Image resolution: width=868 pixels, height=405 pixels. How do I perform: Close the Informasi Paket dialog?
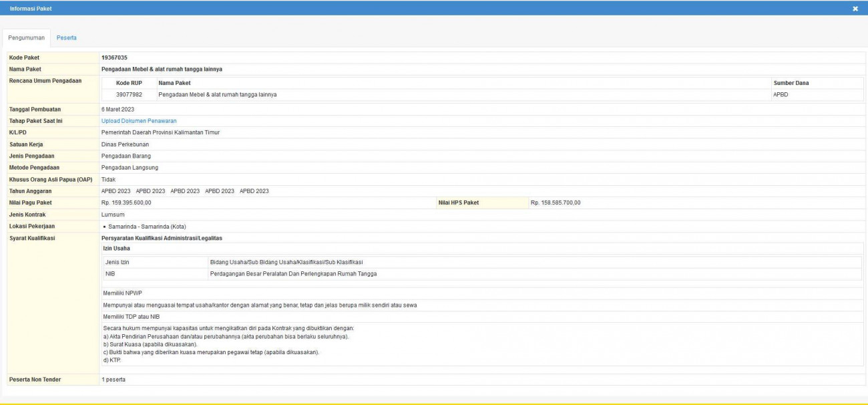[x=855, y=8]
